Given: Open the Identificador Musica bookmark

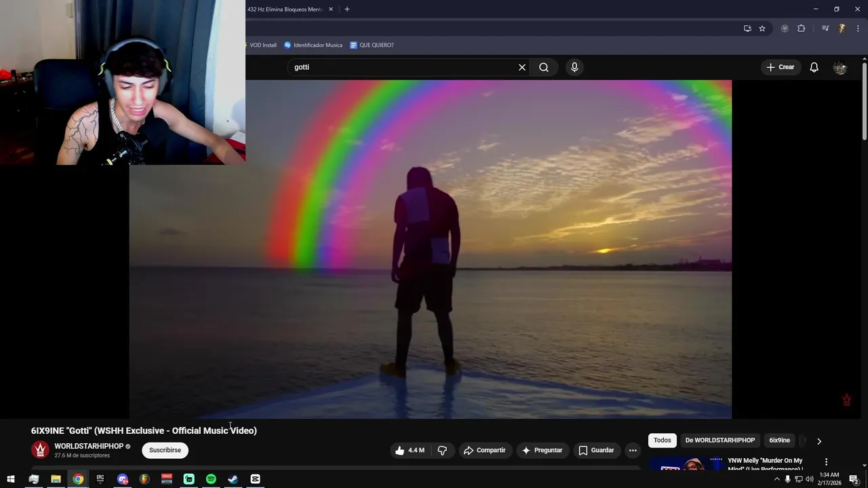Looking at the screenshot, I should pos(313,45).
